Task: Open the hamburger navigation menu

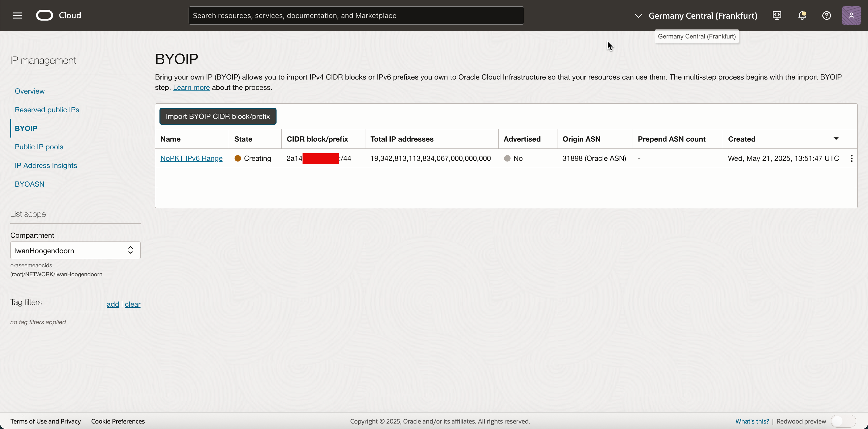Action: [17, 16]
